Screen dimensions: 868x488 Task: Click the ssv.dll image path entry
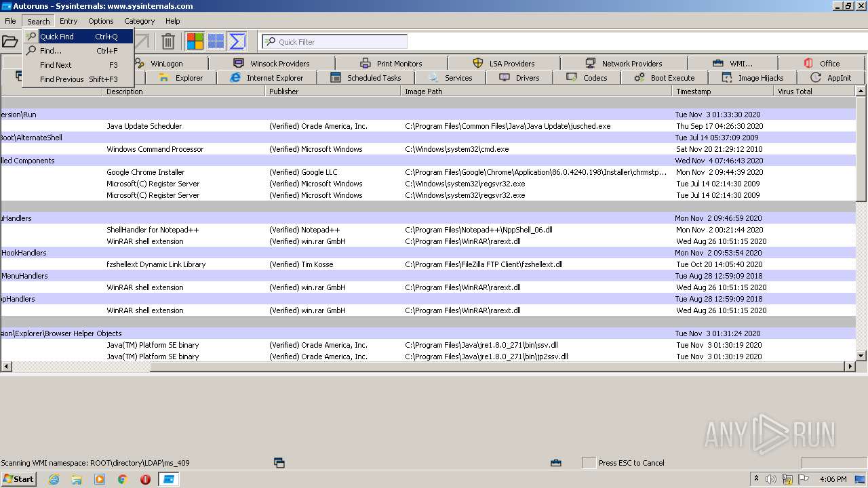[x=481, y=345]
